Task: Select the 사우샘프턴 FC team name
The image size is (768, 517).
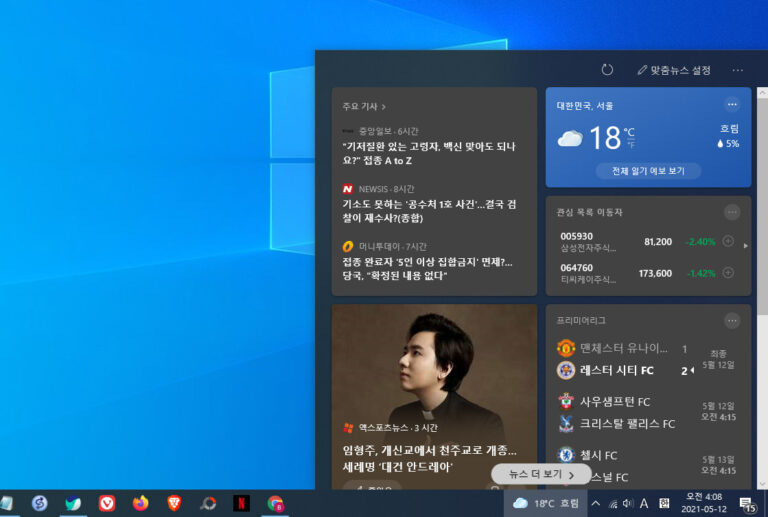Action: (615, 402)
